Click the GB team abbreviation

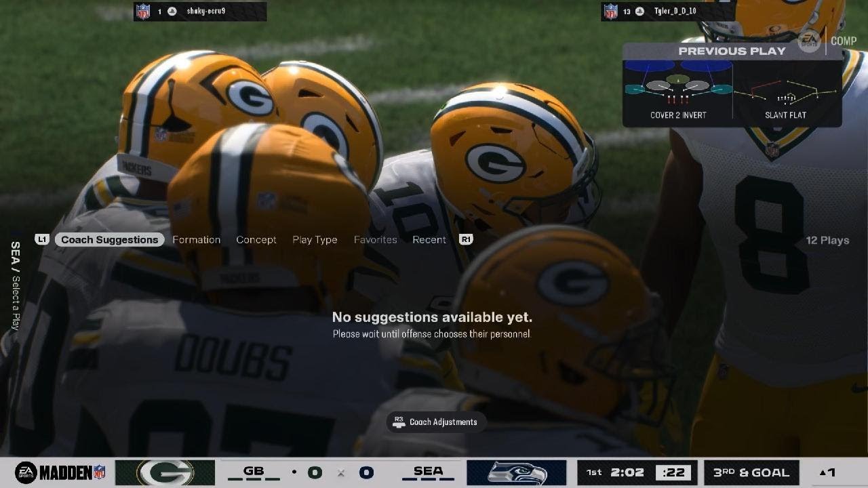[x=254, y=472]
